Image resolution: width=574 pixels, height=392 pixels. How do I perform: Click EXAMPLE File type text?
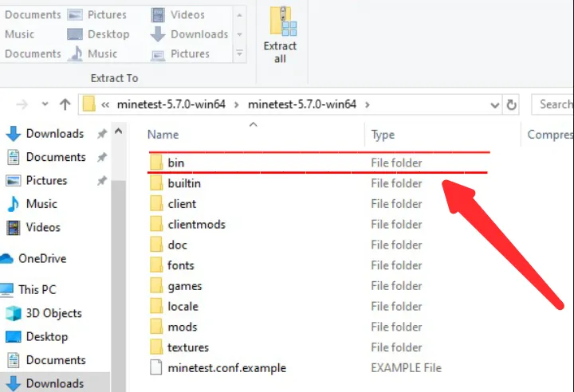click(x=407, y=367)
